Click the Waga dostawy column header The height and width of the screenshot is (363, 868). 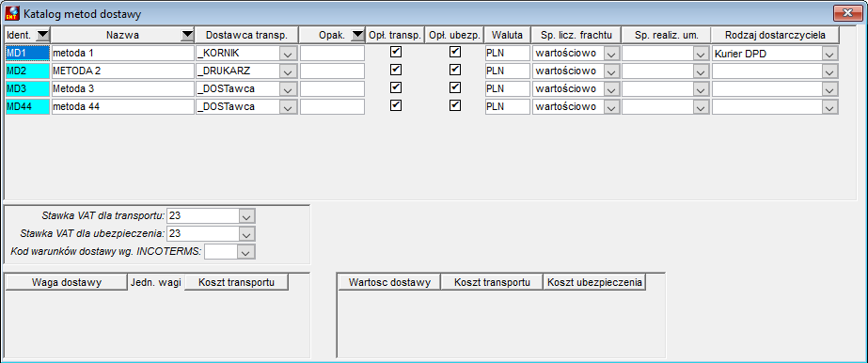click(67, 282)
